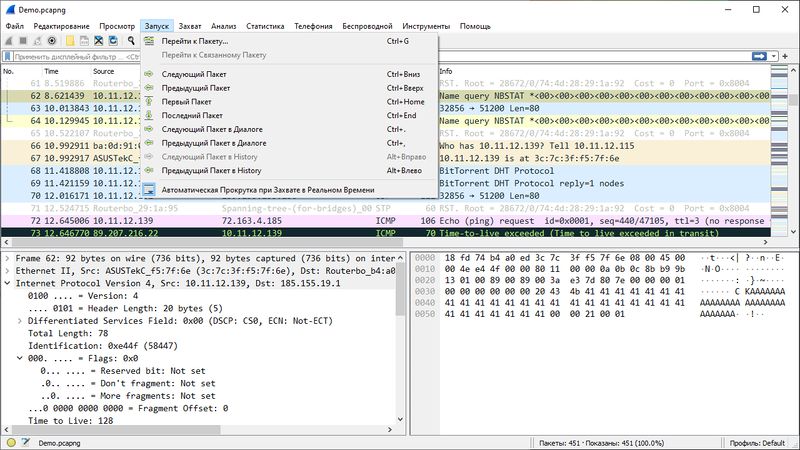Click the expert information yellow circle icon
Screen dimensions: 800x450
11,443
